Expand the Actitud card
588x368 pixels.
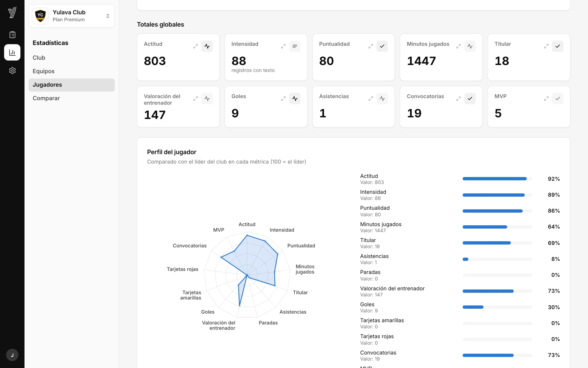point(196,46)
